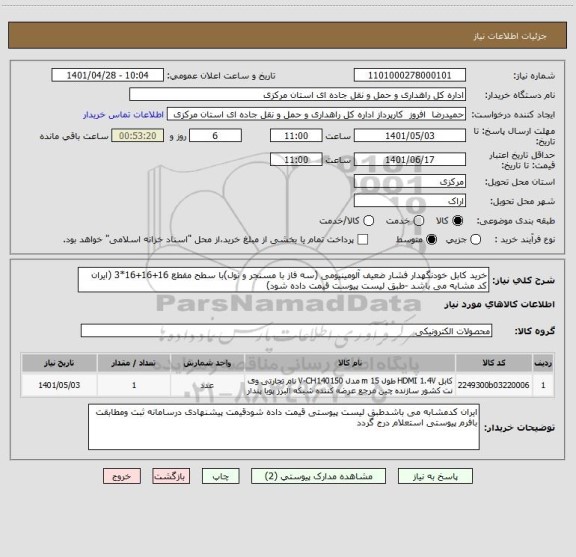Click the unit cell عدد
Image resolution: width=576 pixels, height=557 pixels.
207,385
